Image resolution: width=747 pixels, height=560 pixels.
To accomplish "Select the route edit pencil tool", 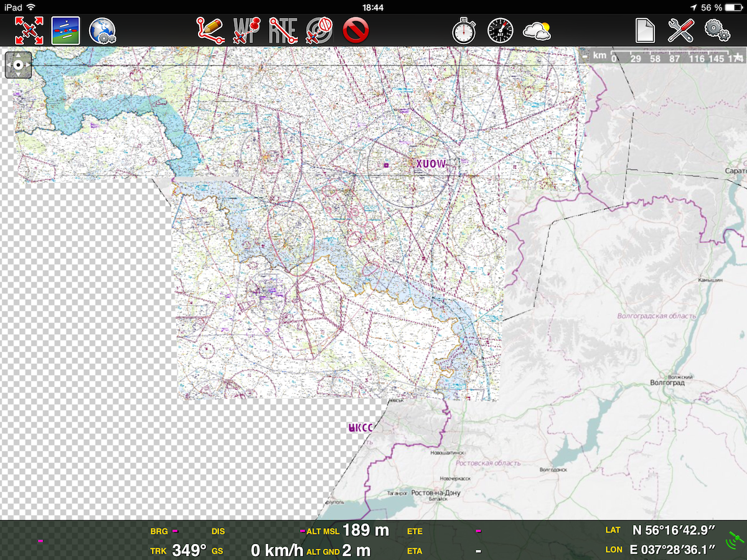I will [x=210, y=30].
